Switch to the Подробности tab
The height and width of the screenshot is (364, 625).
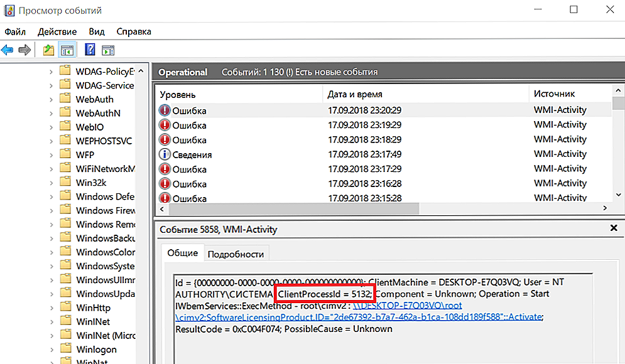pyautogui.click(x=236, y=254)
